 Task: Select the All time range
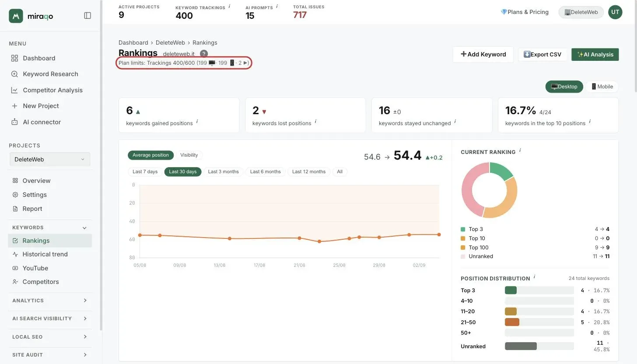340,172
